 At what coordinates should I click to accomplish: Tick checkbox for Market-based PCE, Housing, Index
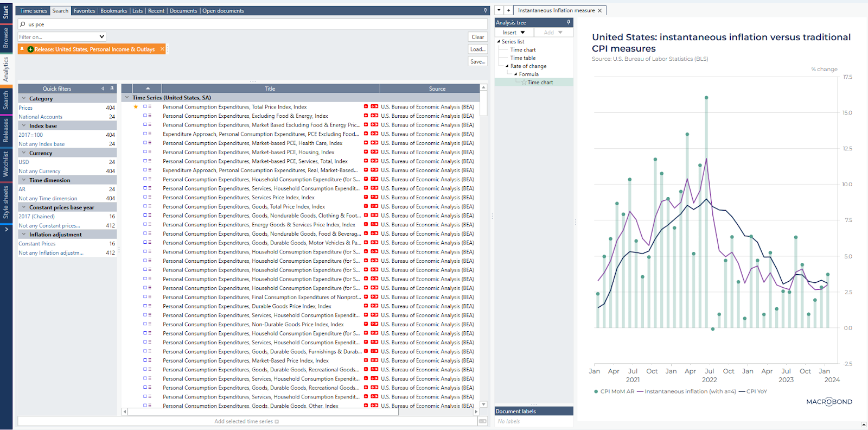click(145, 152)
